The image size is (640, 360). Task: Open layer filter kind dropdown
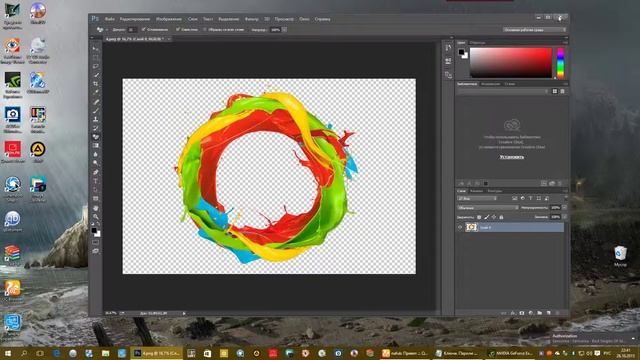pos(477,198)
